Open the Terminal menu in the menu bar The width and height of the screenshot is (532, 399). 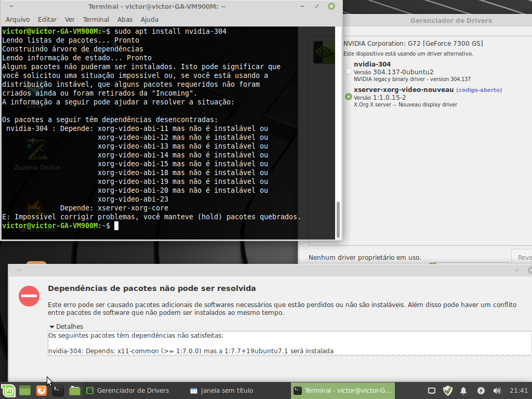pyautogui.click(x=96, y=20)
